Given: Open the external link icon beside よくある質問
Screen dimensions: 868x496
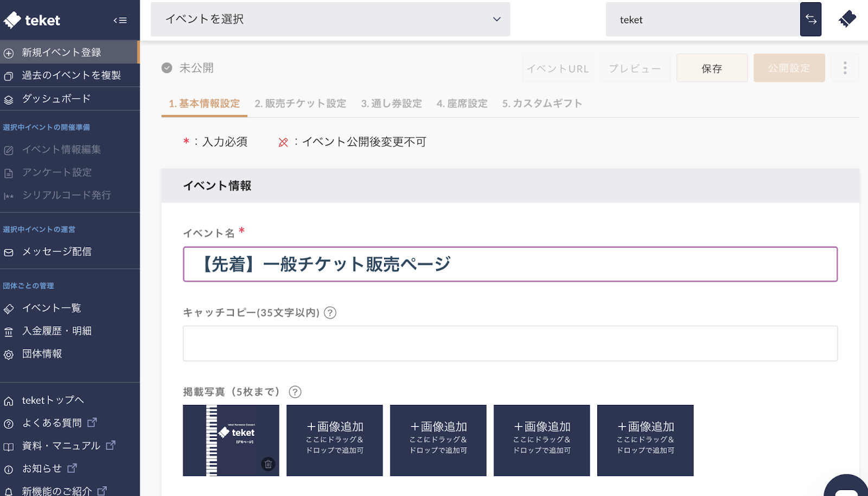Looking at the screenshot, I should click(92, 422).
